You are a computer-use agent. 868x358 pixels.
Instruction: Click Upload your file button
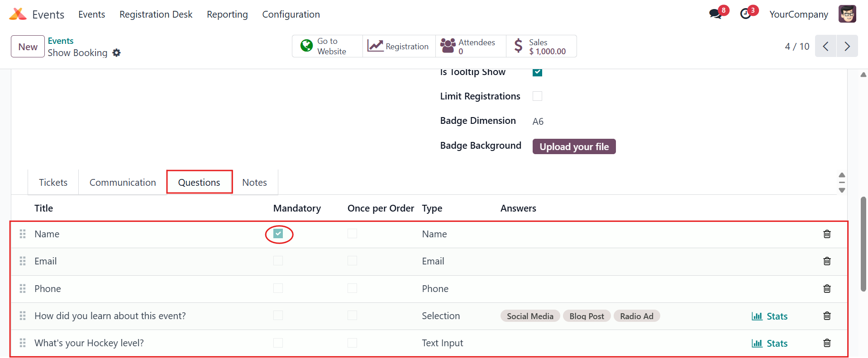(x=574, y=146)
